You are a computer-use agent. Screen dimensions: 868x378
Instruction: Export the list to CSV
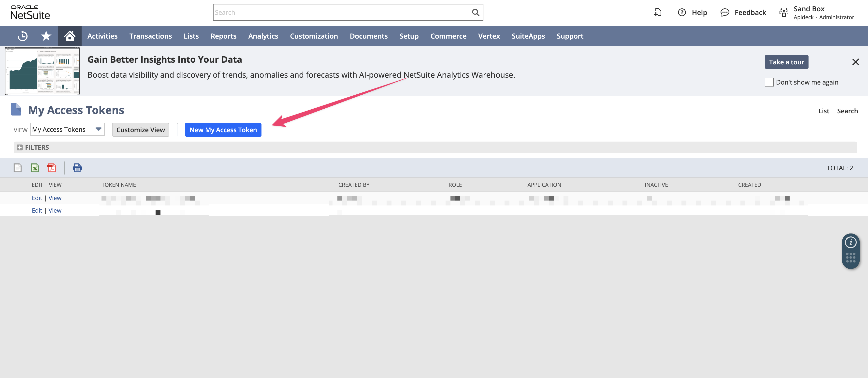[17, 168]
